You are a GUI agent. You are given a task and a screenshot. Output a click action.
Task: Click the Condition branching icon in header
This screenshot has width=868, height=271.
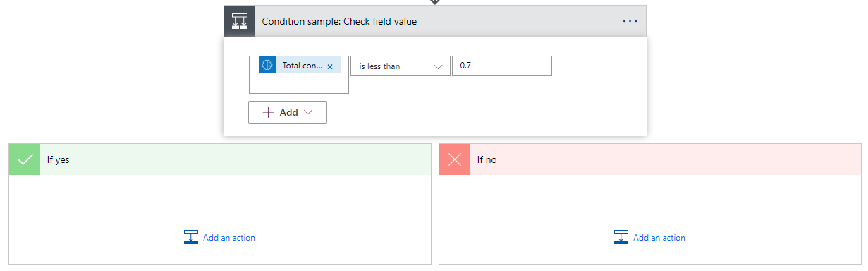pyautogui.click(x=240, y=21)
